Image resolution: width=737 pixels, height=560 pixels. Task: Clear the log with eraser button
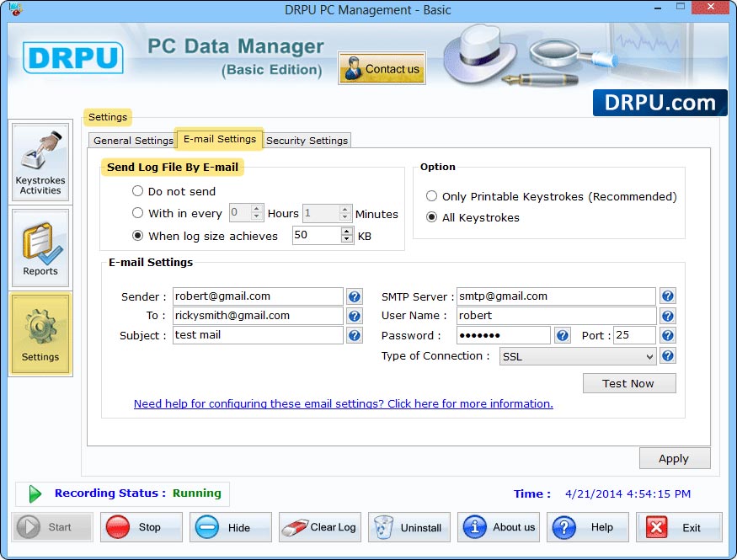[319, 527]
